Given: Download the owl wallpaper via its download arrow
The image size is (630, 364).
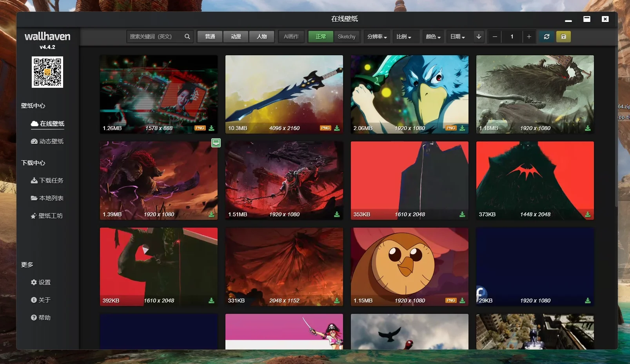Looking at the screenshot, I should (x=462, y=301).
